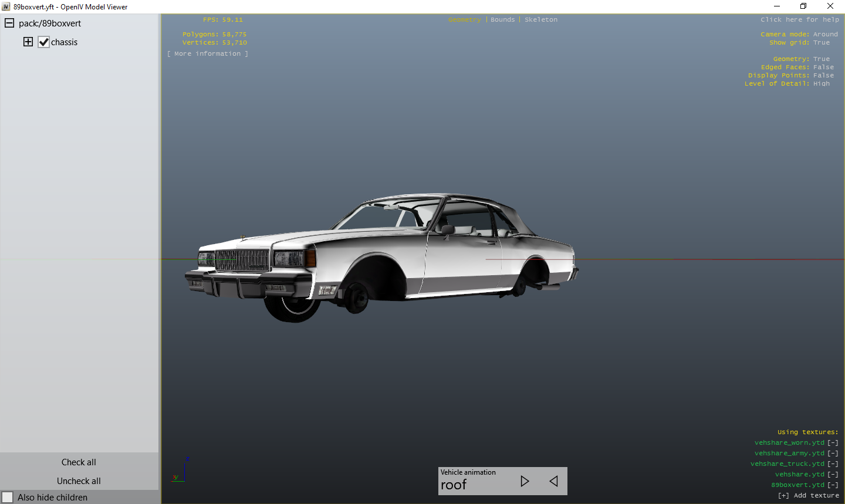Uncheck the chassis visibility checkbox

coord(44,42)
